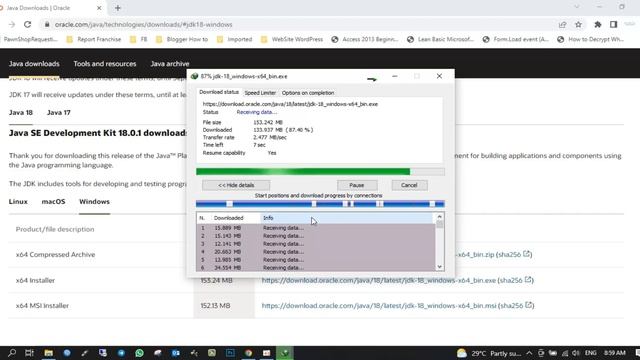Select the Windows platform tab
This screenshot has height=360, width=640.
click(x=94, y=202)
